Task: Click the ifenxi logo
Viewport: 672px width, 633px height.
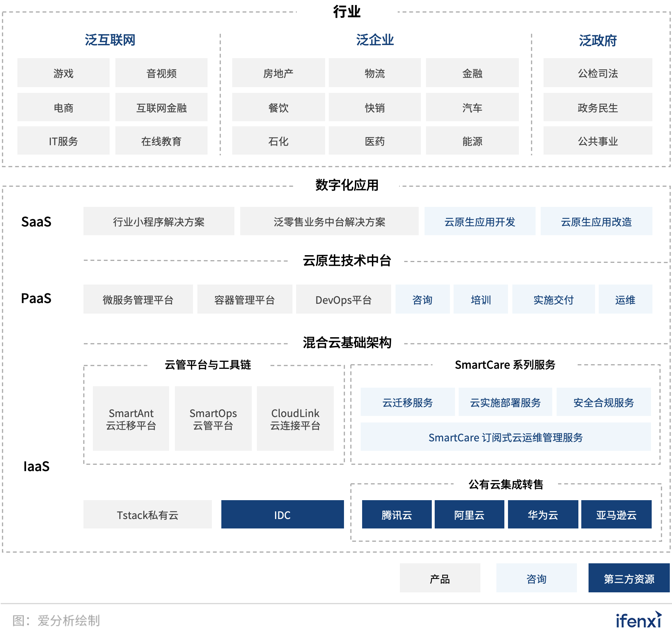Action: click(x=639, y=620)
